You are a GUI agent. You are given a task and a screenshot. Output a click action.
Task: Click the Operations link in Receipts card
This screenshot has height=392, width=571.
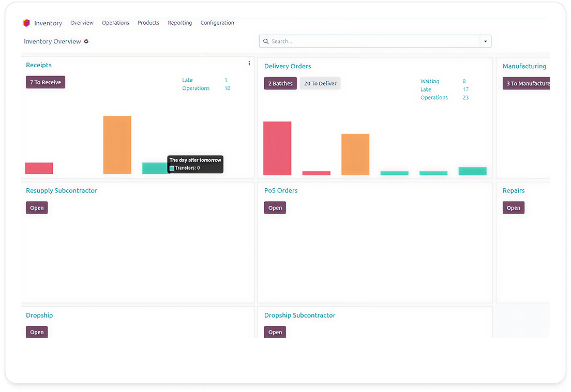click(196, 88)
